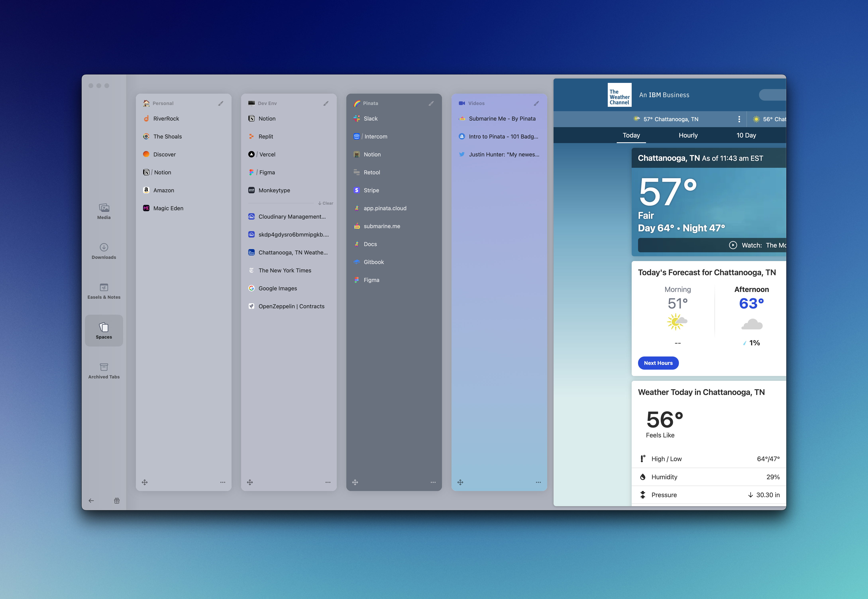Click the Next Hours button
868x599 pixels.
658,363
